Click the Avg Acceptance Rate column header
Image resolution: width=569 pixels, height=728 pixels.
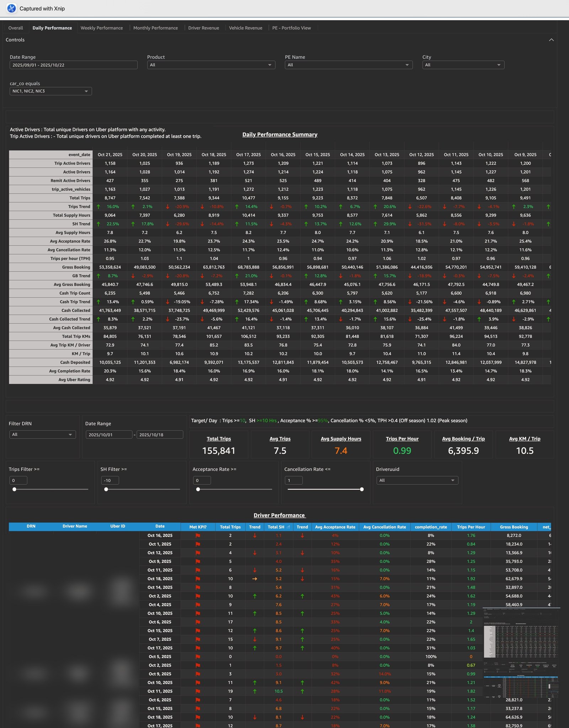point(335,527)
